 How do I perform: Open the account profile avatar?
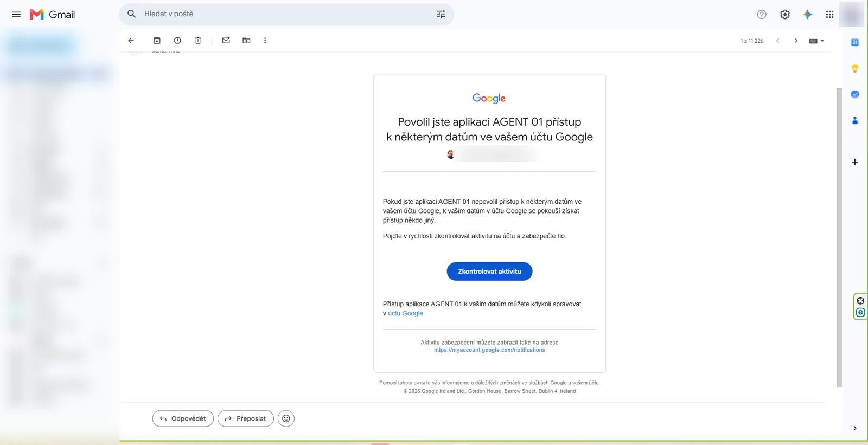click(x=852, y=15)
